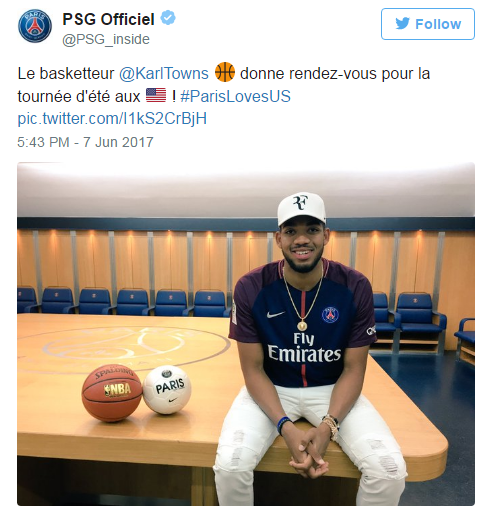Open the #ParisLovesUS hashtag
484x510 pixels.
click(235, 96)
